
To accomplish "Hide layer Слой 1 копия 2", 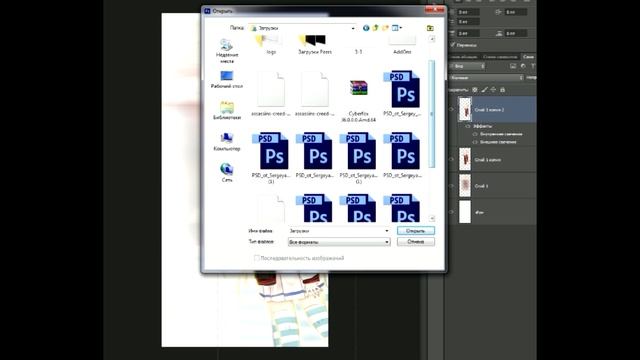I will 451,109.
